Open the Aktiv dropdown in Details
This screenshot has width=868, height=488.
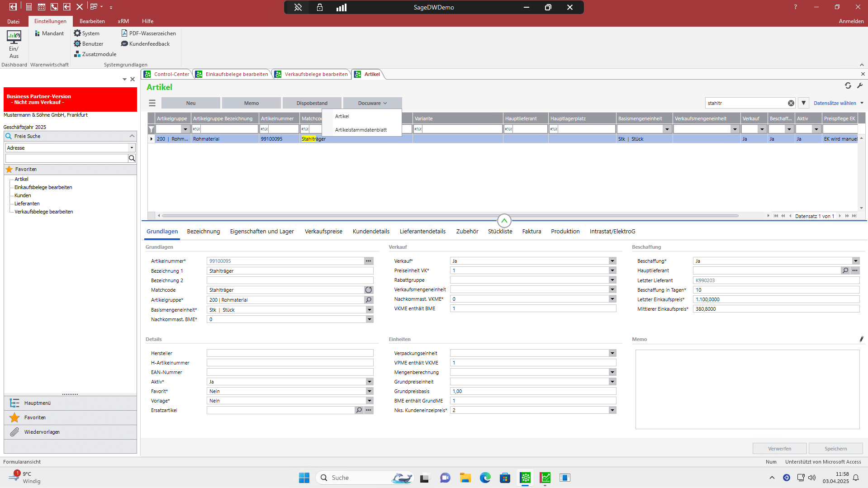(x=369, y=382)
